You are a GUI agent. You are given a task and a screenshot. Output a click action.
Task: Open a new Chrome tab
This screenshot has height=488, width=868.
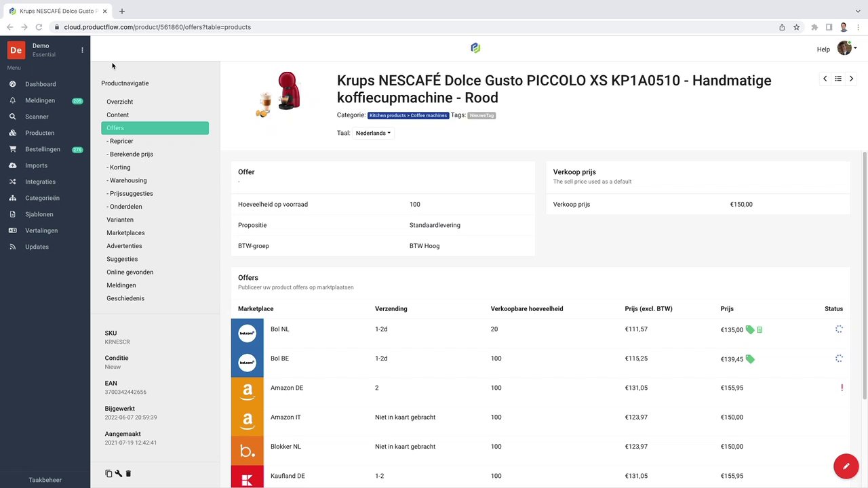tap(122, 11)
